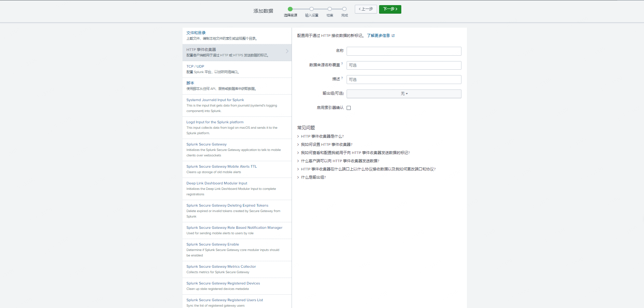Click the help question mark next to 描述
The height and width of the screenshot is (308, 644).
click(x=342, y=78)
